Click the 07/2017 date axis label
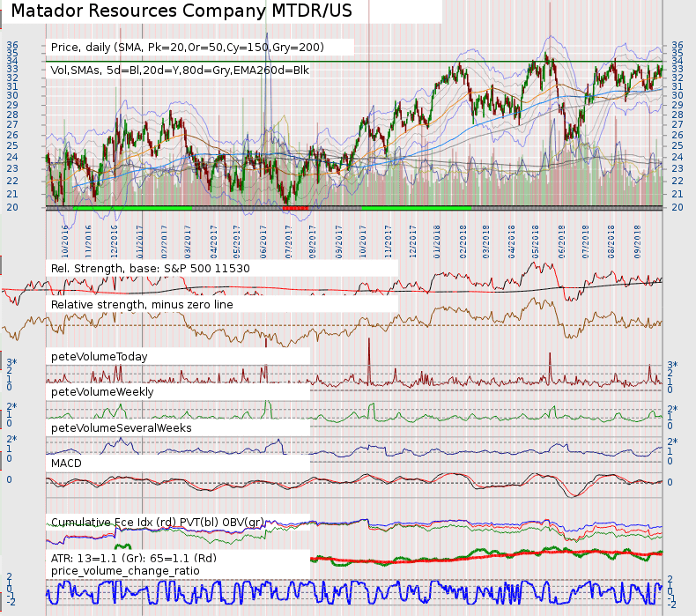The width and height of the screenshot is (696, 616). 288,241
